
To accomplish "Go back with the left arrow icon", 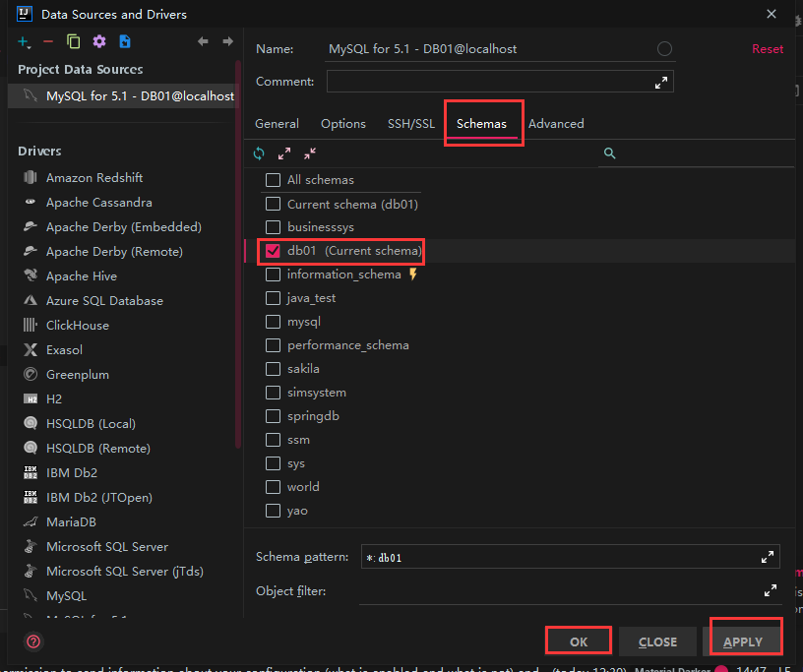I will click(203, 41).
